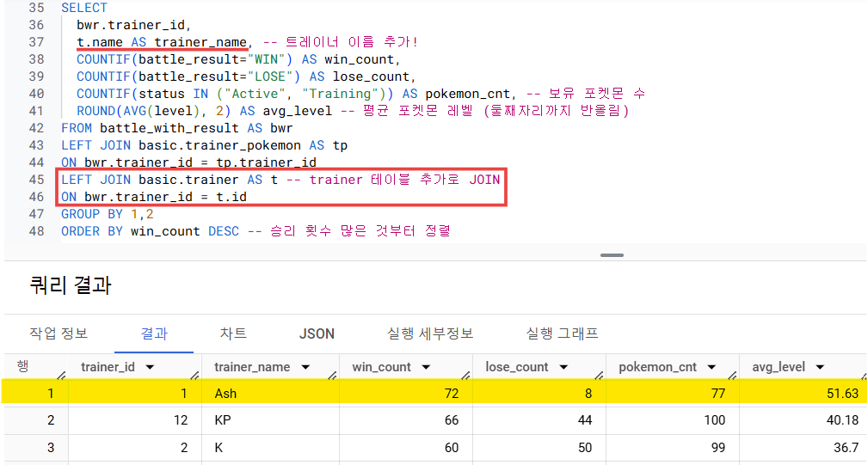Click the trainer_name column resize handle

[x=333, y=376]
